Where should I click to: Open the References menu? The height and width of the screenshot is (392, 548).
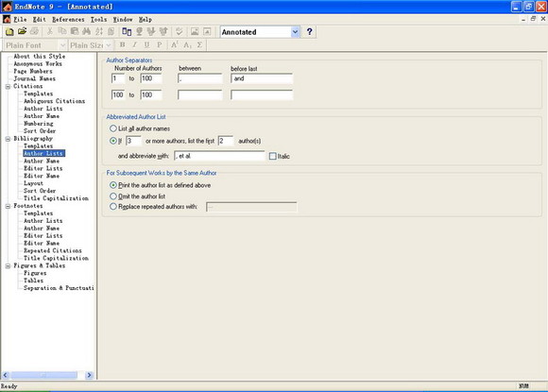(68, 19)
